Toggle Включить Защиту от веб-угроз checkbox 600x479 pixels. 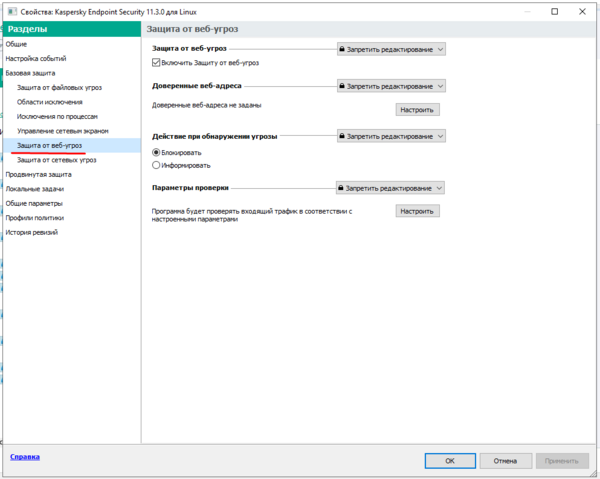point(156,62)
